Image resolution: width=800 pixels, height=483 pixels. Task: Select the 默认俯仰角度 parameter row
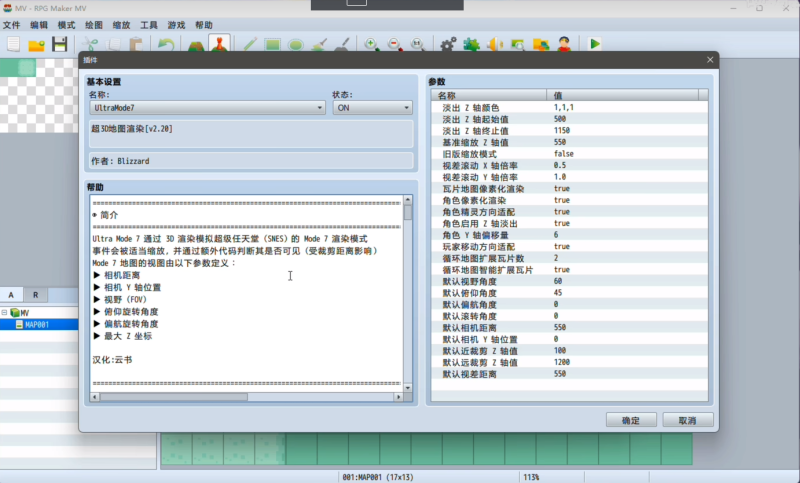pyautogui.click(x=569, y=293)
